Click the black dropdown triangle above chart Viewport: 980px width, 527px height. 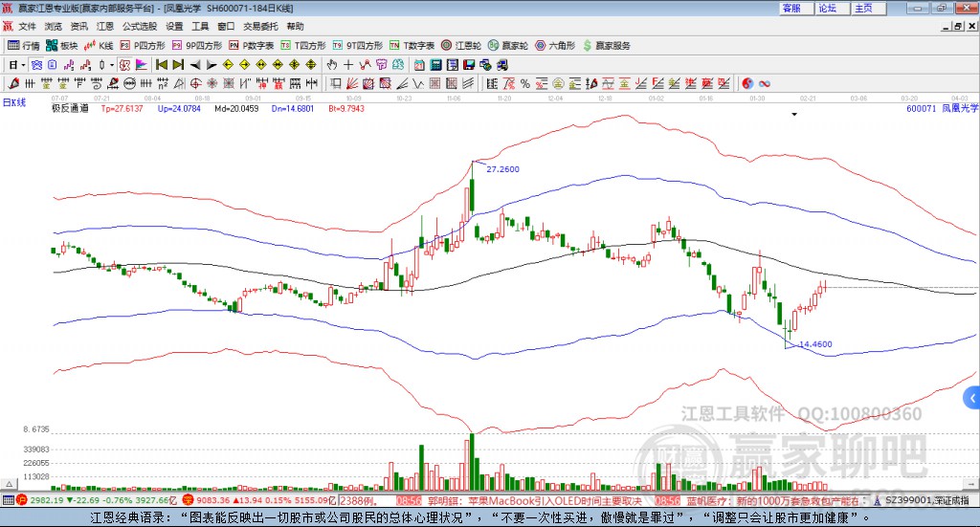tap(794, 114)
